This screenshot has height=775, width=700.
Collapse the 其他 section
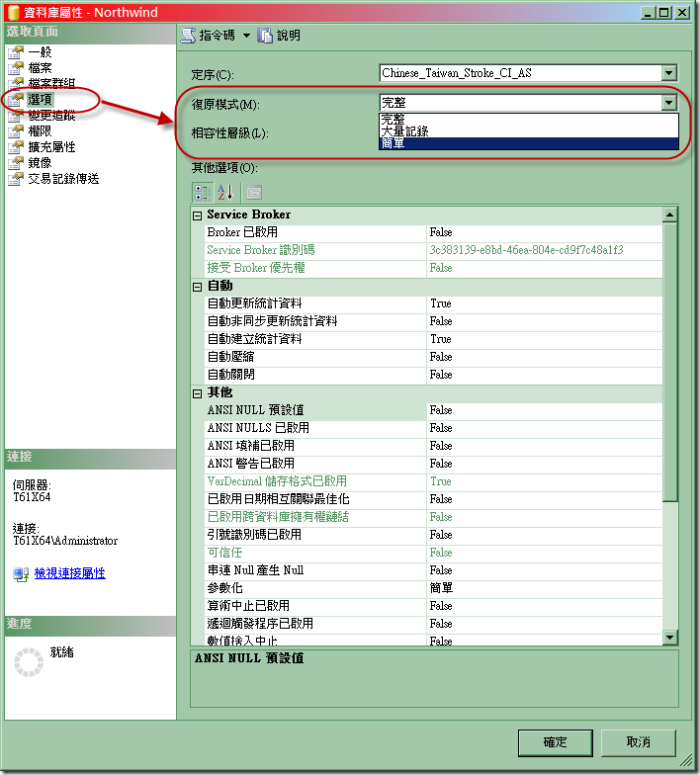[198, 393]
